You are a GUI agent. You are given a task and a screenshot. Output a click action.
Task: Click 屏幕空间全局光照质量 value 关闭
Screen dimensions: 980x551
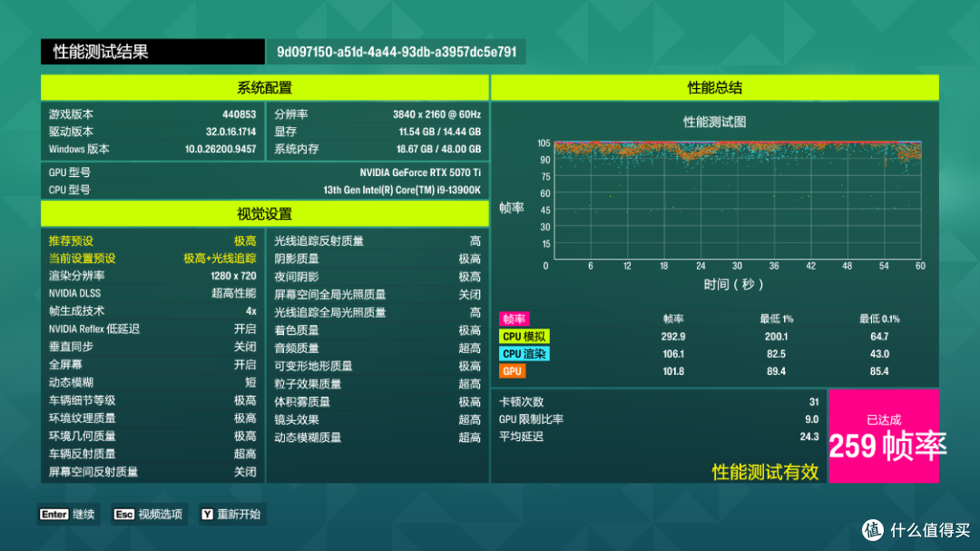(x=469, y=295)
